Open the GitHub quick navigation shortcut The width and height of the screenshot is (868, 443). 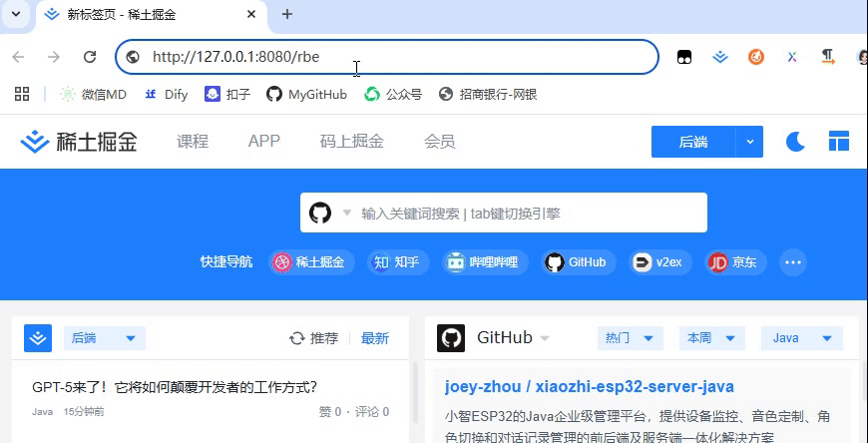pos(579,262)
